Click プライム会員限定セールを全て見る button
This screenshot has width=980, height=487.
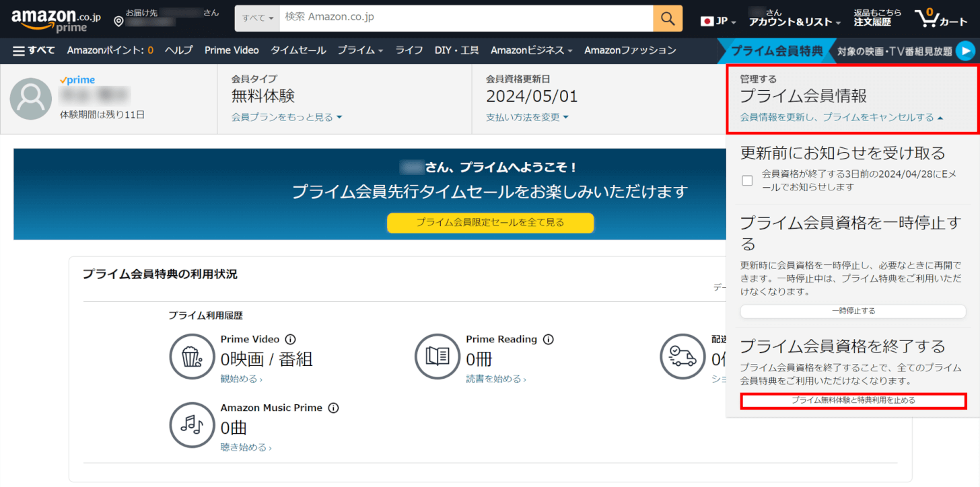click(x=490, y=223)
